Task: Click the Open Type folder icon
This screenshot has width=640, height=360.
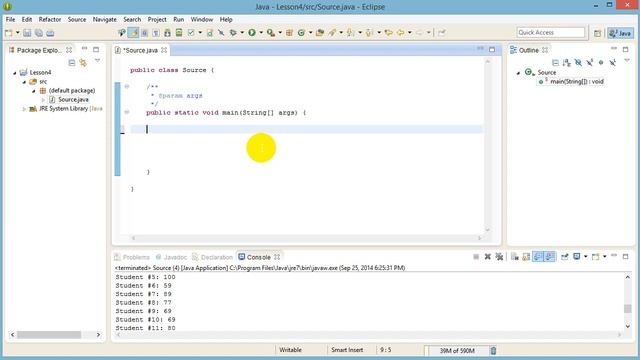Action: tap(320, 33)
